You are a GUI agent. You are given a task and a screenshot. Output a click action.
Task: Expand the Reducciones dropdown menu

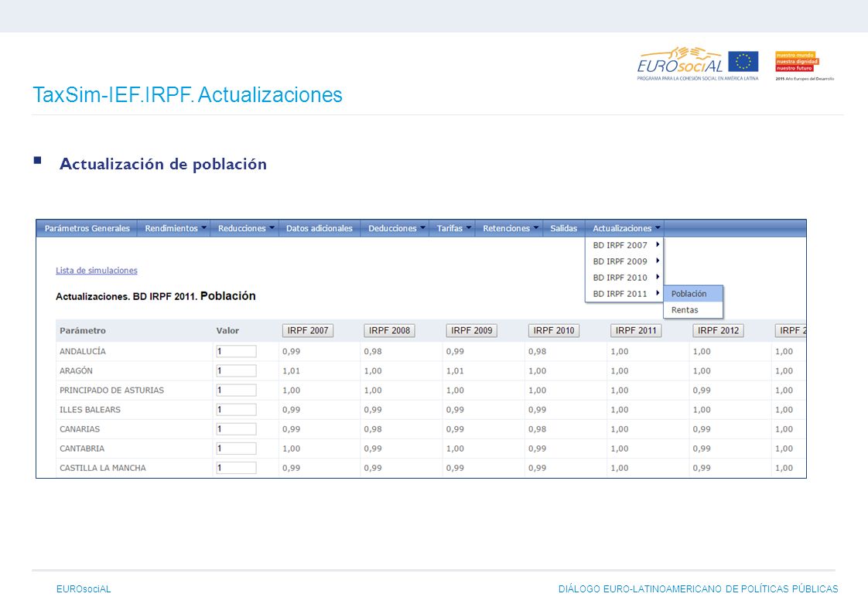click(245, 228)
